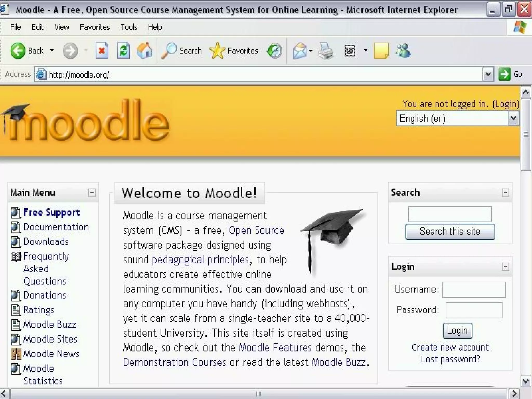Collapse the Main Menu block
The image size is (532, 399).
tap(92, 192)
